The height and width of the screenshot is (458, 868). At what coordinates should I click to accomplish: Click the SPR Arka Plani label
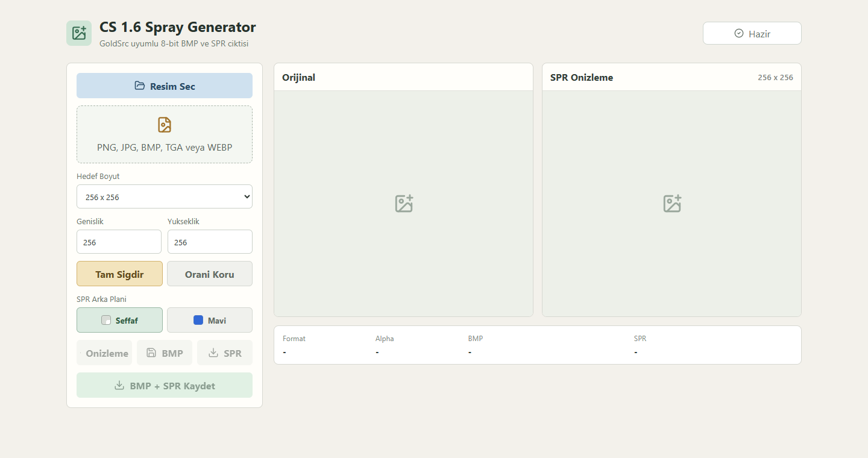coord(101,299)
